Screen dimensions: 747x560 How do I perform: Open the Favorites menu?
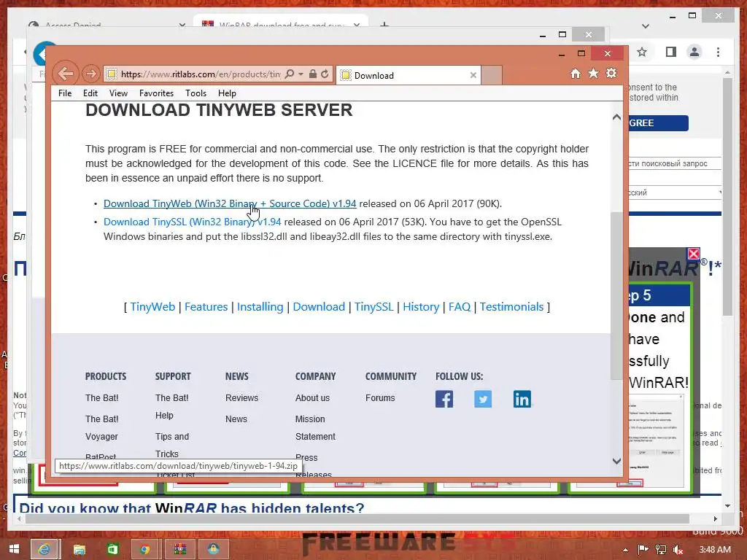[x=156, y=93]
